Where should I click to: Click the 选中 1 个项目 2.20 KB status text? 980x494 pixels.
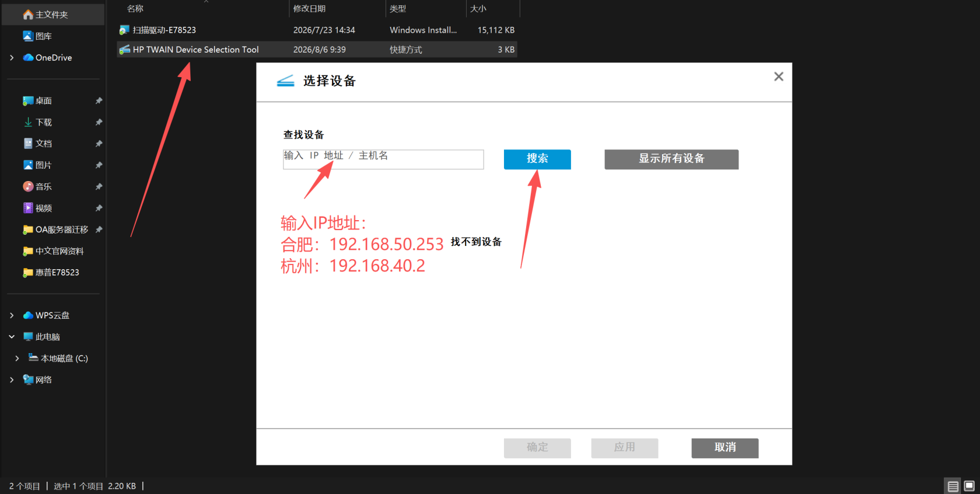pos(94,486)
